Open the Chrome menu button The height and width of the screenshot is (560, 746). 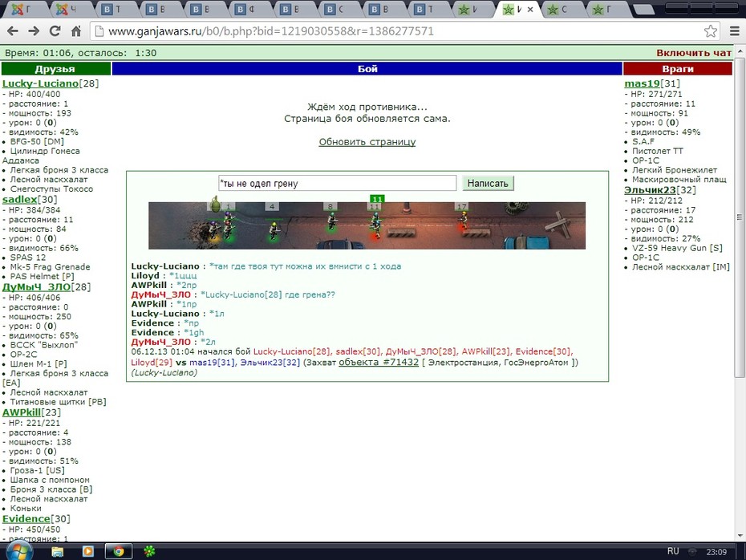(x=735, y=31)
